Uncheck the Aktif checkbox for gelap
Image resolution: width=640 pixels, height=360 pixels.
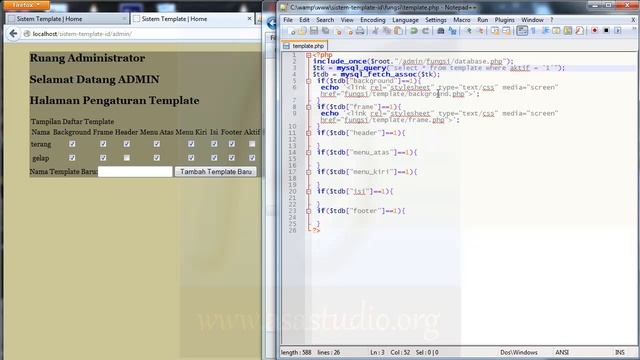252,158
